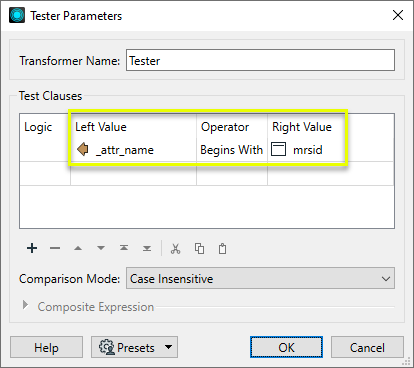
Task: Expand the Composite Expression section
Action: pyautogui.click(x=25, y=305)
